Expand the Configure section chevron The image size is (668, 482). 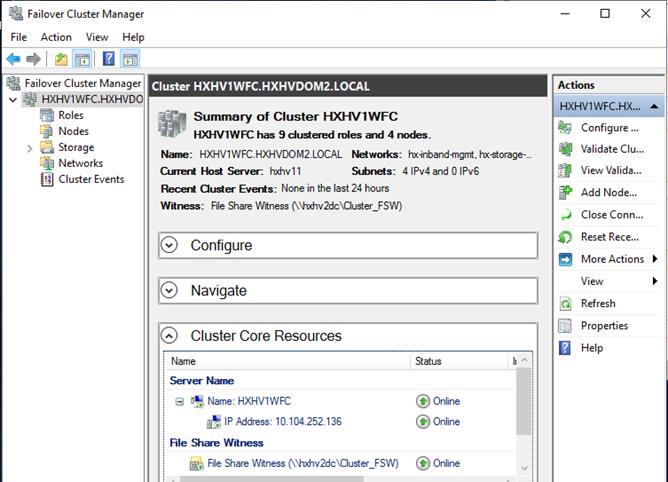169,245
